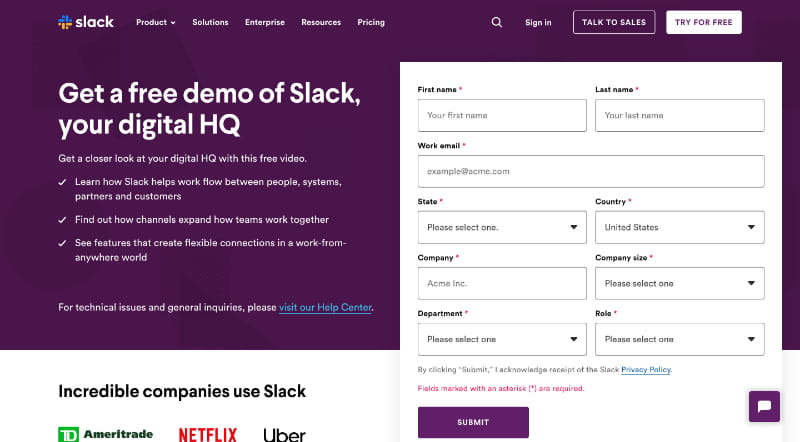Click the TD Ameritrade logo

coord(105,434)
